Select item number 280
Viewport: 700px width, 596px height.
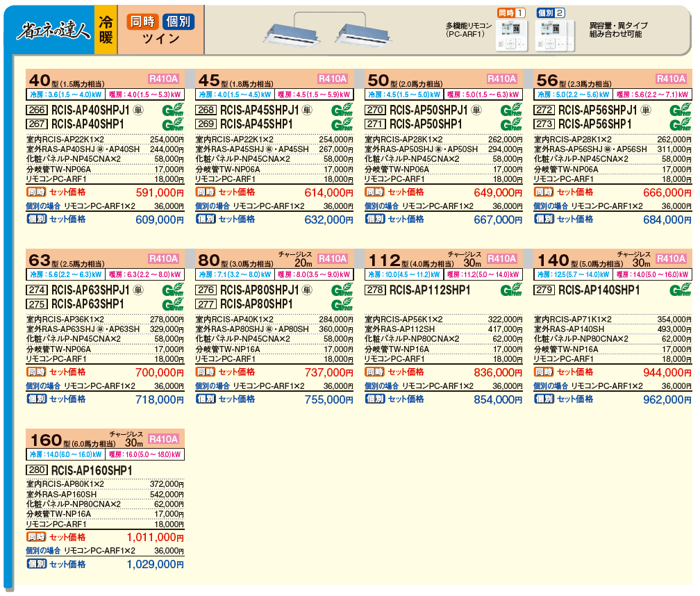[37, 470]
